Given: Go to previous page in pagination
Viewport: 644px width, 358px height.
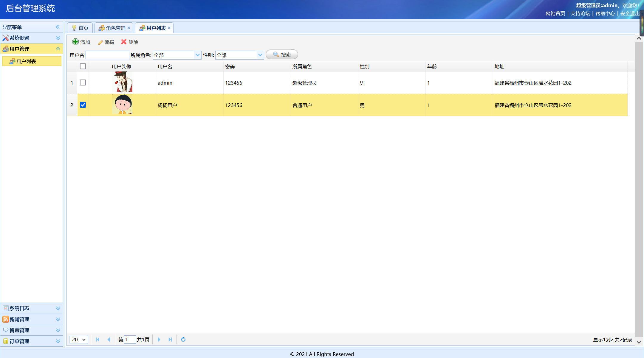Looking at the screenshot, I should click(x=109, y=340).
